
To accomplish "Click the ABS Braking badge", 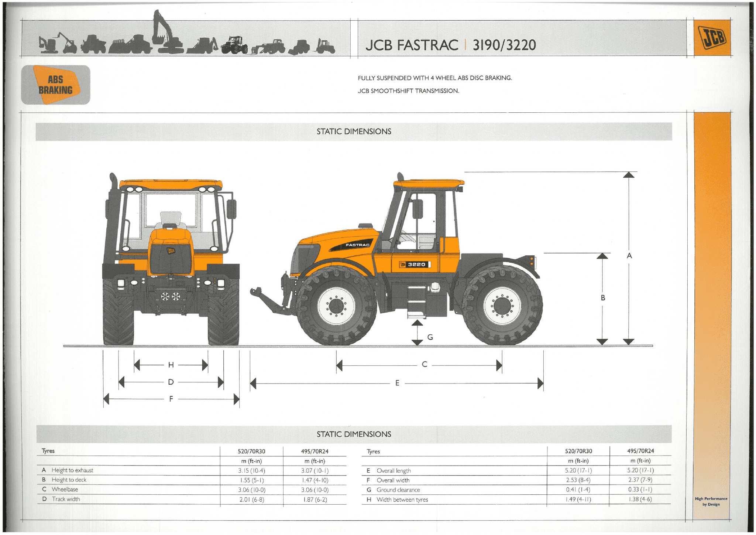I will pyautogui.click(x=56, y=85).
